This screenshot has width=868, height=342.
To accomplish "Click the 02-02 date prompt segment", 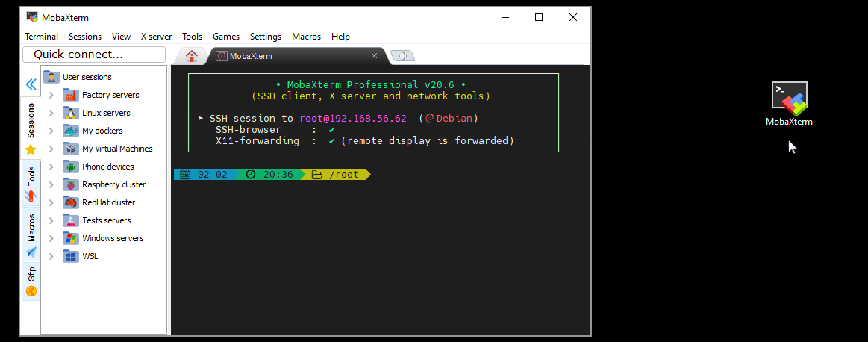I will click(204, 175).
